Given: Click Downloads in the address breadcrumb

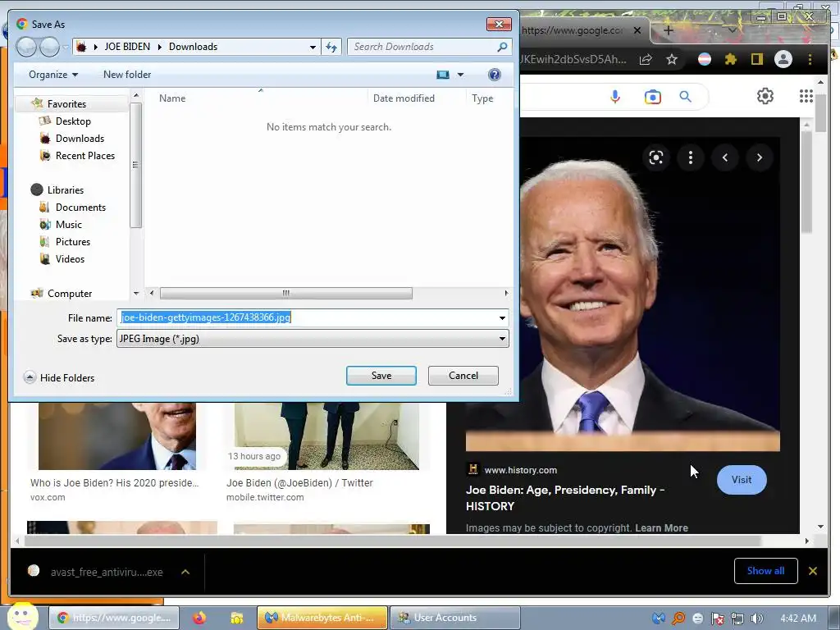Looking at the screenshot, I should 193,47.
